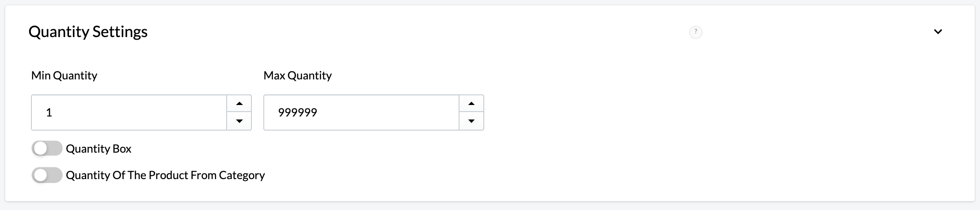The image size is (980, 210).
Task: Place cursor on the value 1 in Min Quantity
Action: pyautogui.click(x=49, y=112)
